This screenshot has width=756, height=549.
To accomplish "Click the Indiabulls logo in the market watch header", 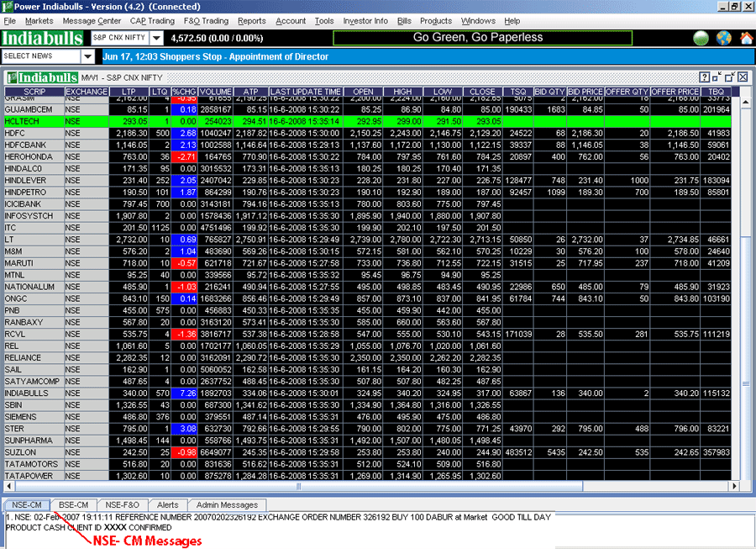I will pyautogui.click(x=43, y=77).
